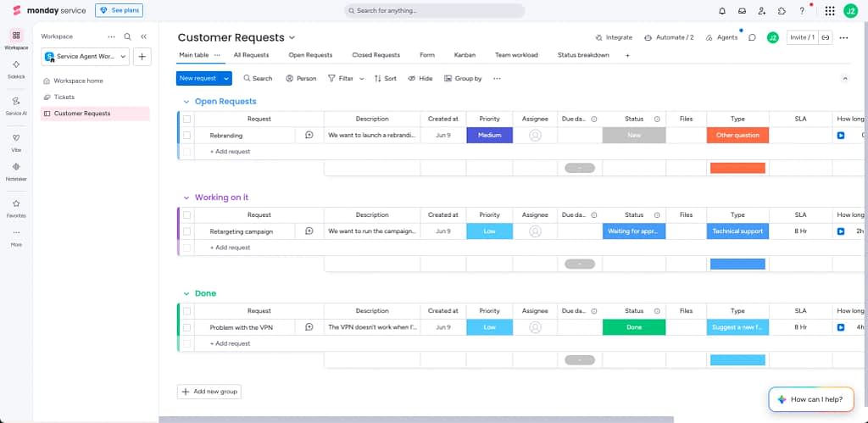Open the inbox tray icon
Viewport: 868px width, 423px height.
742,10
